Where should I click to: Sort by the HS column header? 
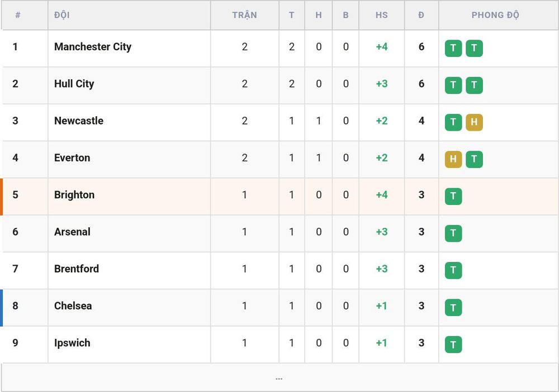[381, 15]
